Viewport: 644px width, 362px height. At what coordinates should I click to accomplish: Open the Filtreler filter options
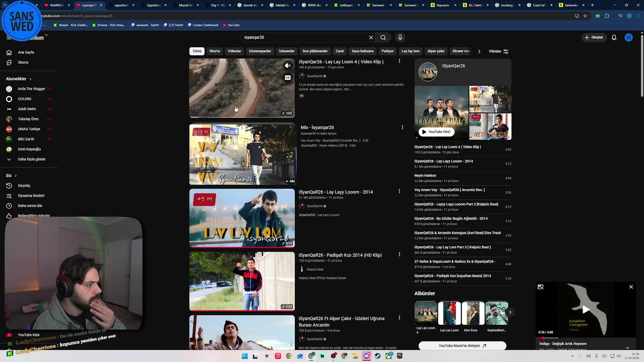click(499, 51)
